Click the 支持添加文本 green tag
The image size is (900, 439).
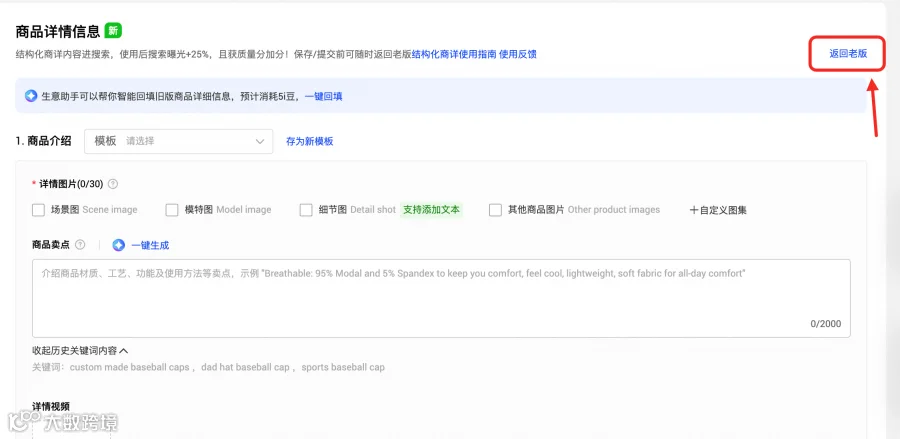[x=431, y=210]
